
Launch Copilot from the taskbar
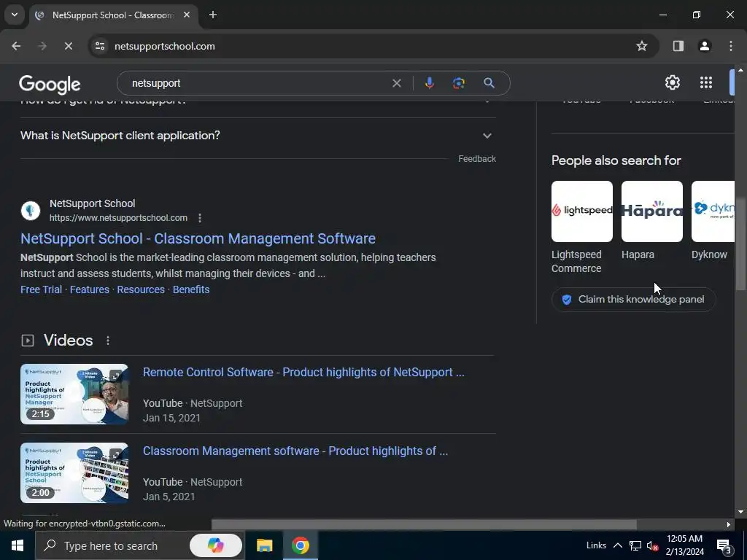coord(216,545)
